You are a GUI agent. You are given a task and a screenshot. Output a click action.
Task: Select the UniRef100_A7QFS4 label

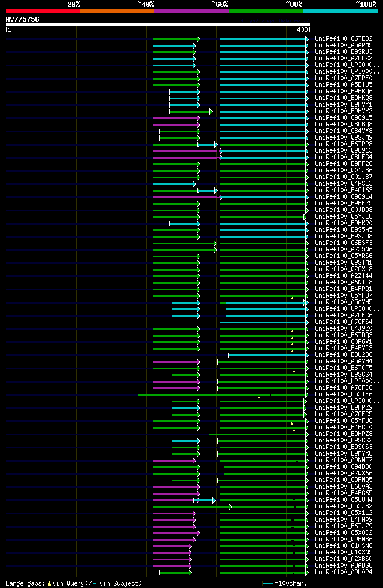[344, 322]
